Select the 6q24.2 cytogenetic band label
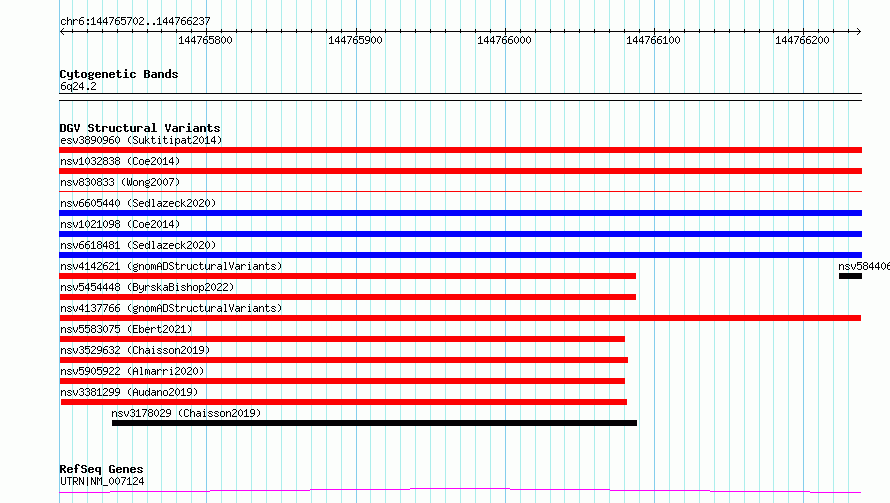Viewport: 890px width, 503px height. pos(78,86)
